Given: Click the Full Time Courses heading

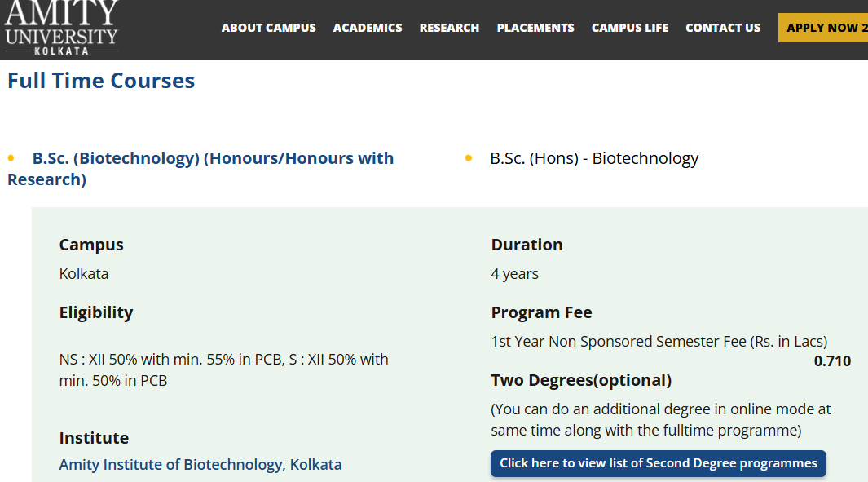Looking at the screenshot, I should point(101,81).
